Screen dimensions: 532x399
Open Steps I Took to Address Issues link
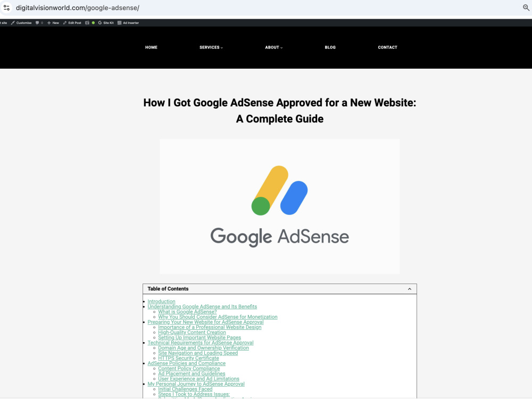pyautogui.click(x=194, y=394)
